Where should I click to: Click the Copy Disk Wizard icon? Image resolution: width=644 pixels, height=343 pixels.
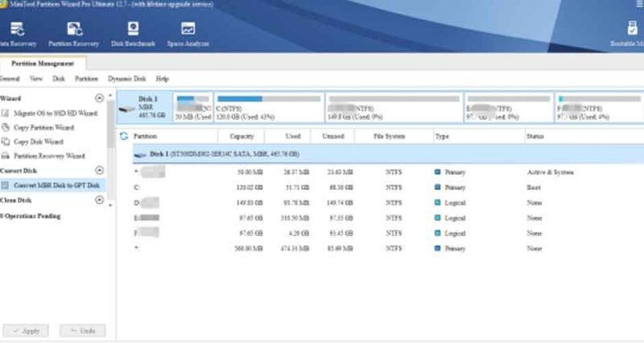point(6,142)
